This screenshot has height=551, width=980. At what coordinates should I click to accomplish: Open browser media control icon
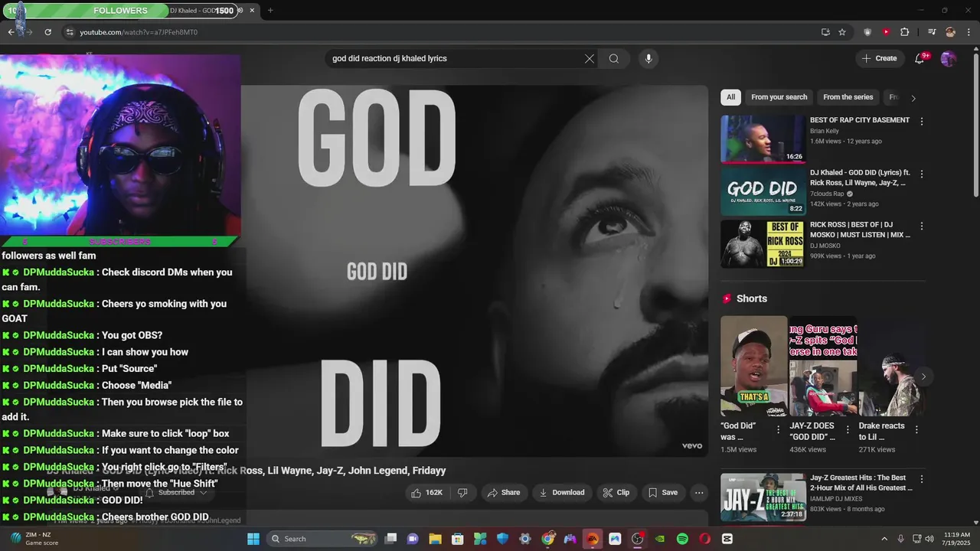point(932,32)
